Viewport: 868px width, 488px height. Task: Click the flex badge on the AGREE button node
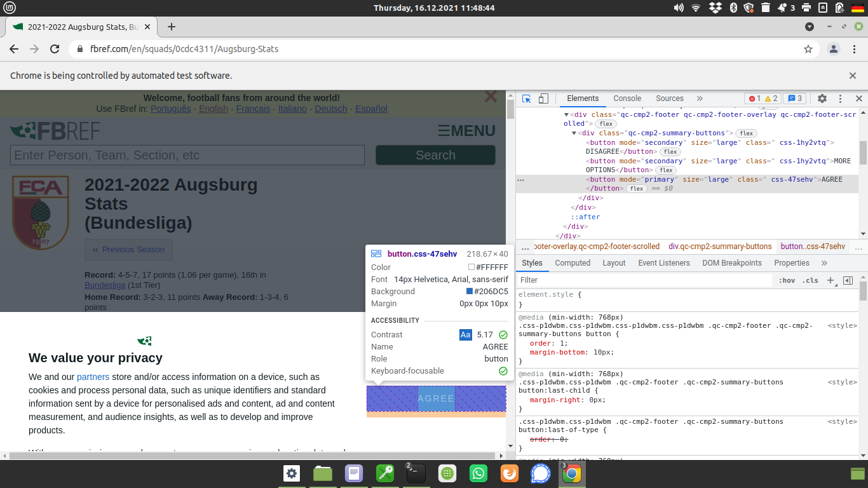coord(637,189)
